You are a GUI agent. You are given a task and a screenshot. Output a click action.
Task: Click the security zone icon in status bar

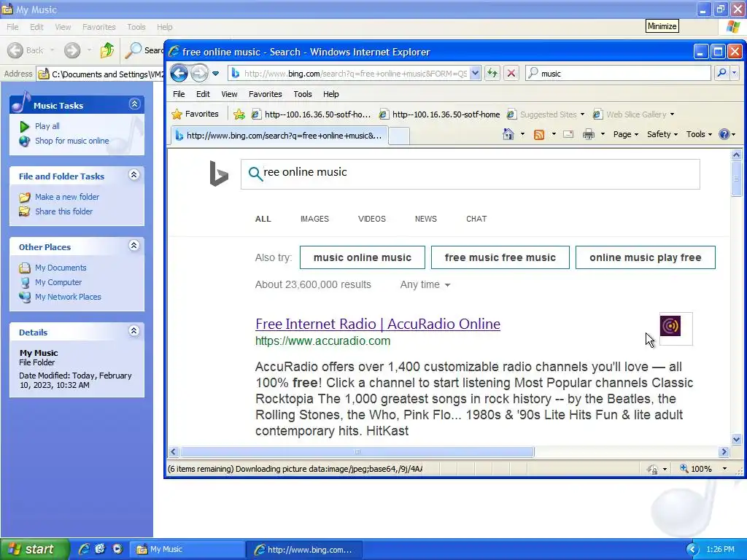click(652, 470)
